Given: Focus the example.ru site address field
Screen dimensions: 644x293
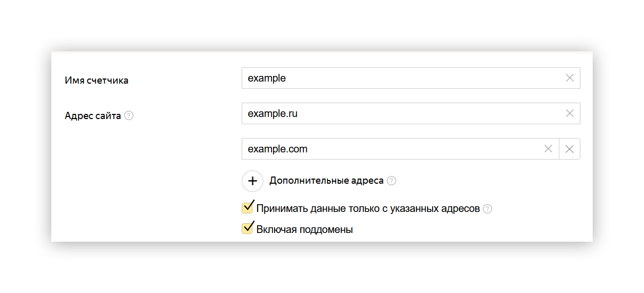Looking at the screenshot, I should pyautogui.click(x=400, y=113).
